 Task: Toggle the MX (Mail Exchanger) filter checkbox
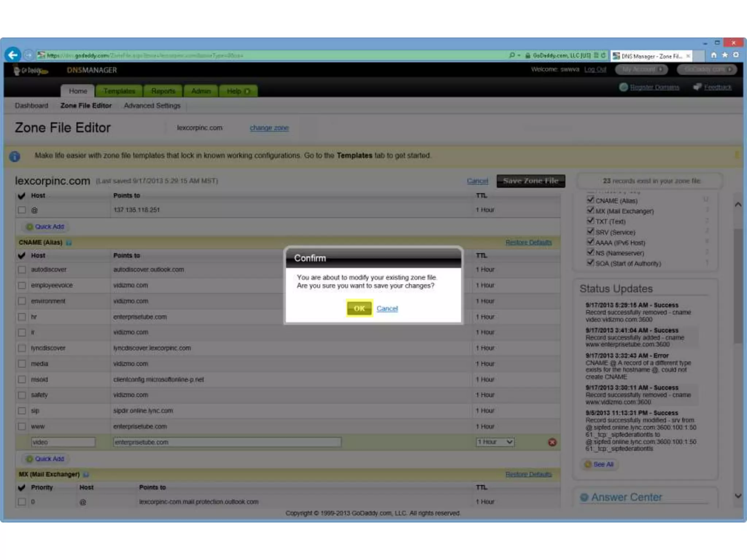tap(591, 210)
